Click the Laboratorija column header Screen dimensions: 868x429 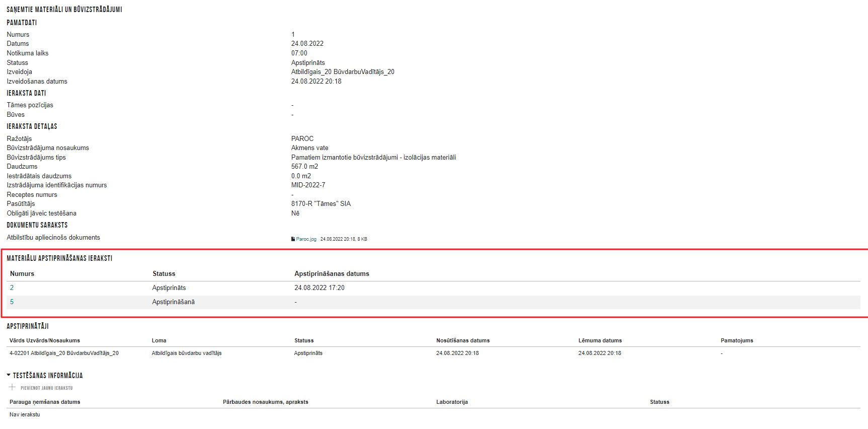tap(452, 402)
